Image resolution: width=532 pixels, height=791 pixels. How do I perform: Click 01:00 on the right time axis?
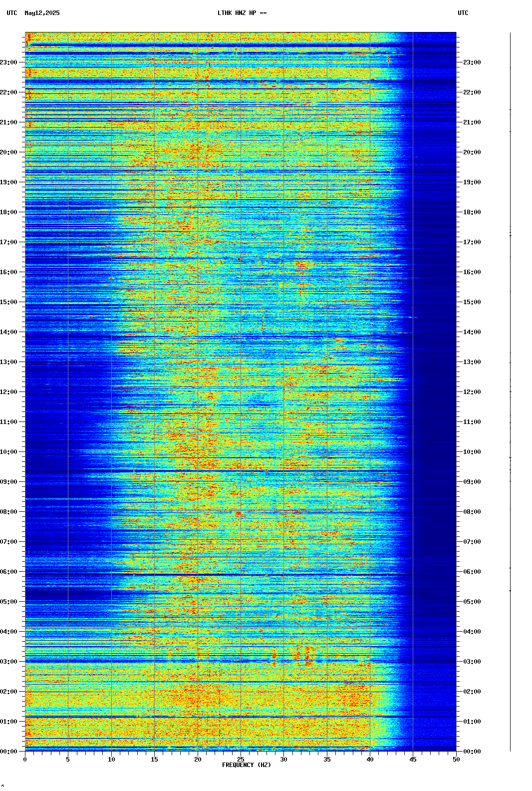tap(472, 722)
